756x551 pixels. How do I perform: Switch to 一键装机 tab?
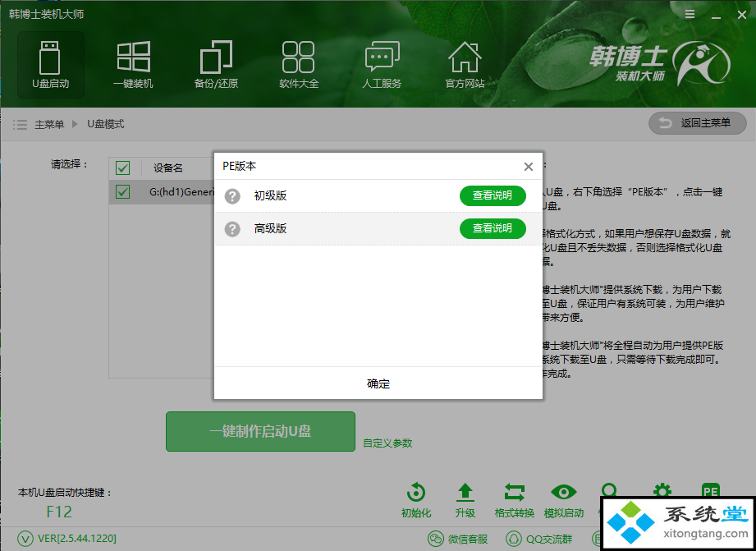(133, 65)
